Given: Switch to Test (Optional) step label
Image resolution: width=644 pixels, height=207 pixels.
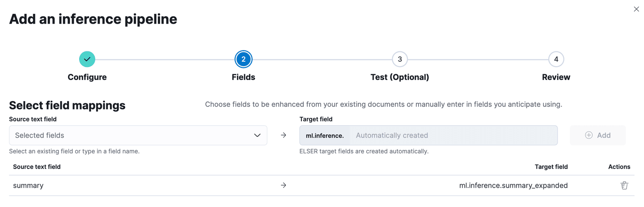Looking at the screenshot, I should tap(399, 77).
